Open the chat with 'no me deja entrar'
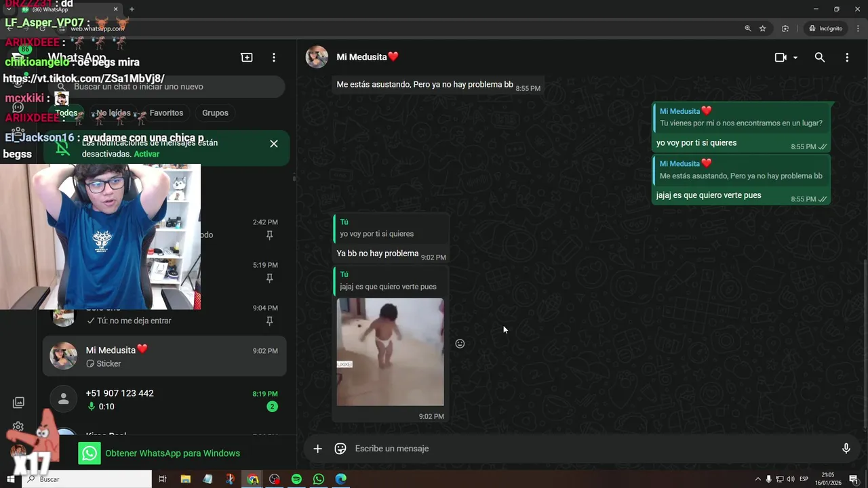Viewport: 868px width, 488px height. [165, 314]
